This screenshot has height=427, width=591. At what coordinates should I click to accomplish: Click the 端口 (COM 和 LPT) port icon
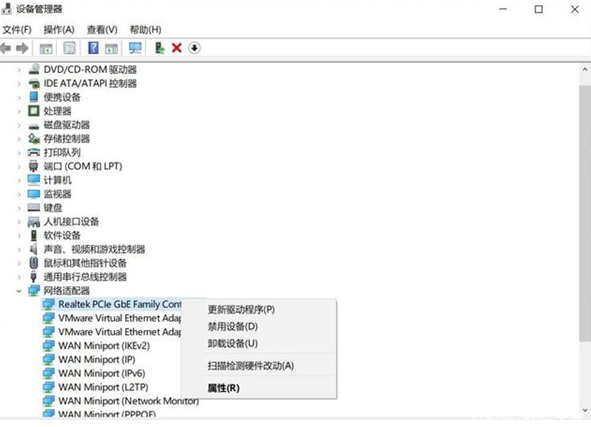34,166
